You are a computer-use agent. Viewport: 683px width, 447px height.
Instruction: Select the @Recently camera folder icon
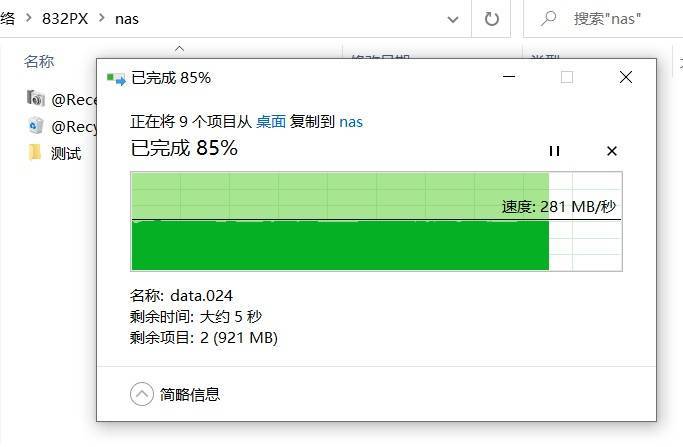(36, 98)
